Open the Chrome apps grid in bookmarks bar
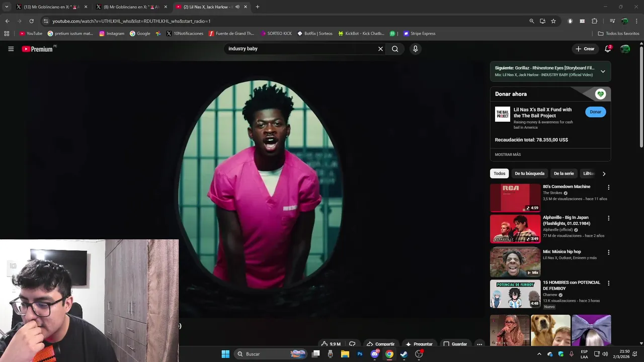This screenshot has height=362, width=644. [x=7, y=34]
